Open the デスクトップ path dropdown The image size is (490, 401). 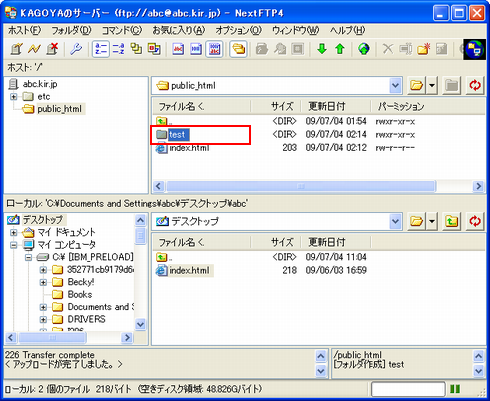pos(395,221)
